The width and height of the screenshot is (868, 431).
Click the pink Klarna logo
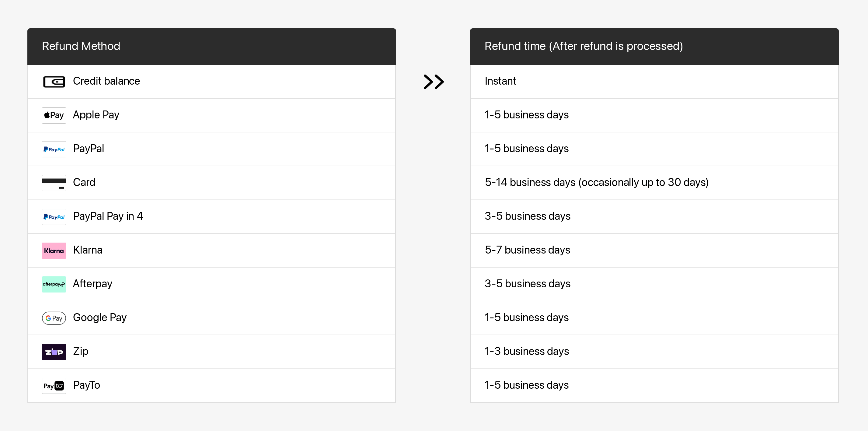click(x=54, y=251)
